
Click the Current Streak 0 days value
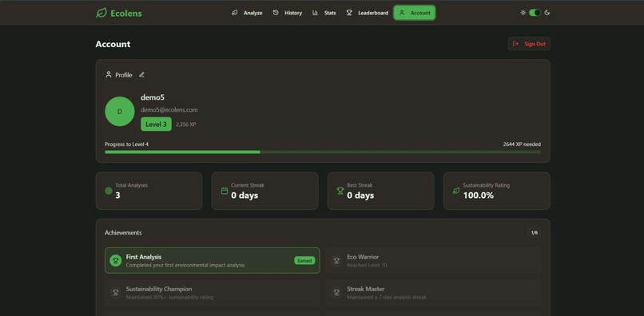coord(244,196)
